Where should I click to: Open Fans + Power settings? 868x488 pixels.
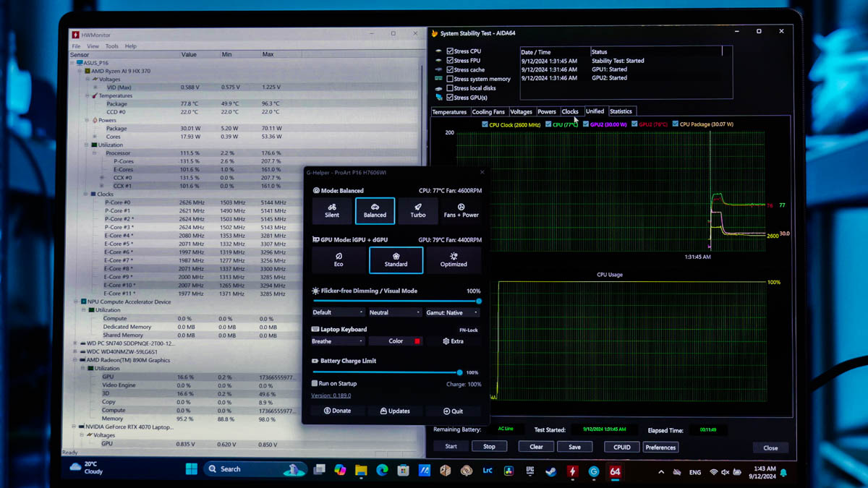(461, 210)
